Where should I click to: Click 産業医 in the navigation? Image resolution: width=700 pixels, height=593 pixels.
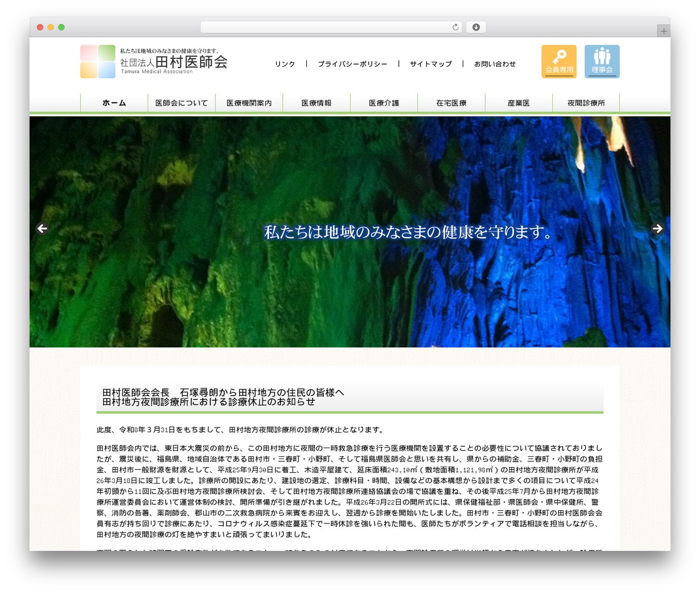point(519,103)
